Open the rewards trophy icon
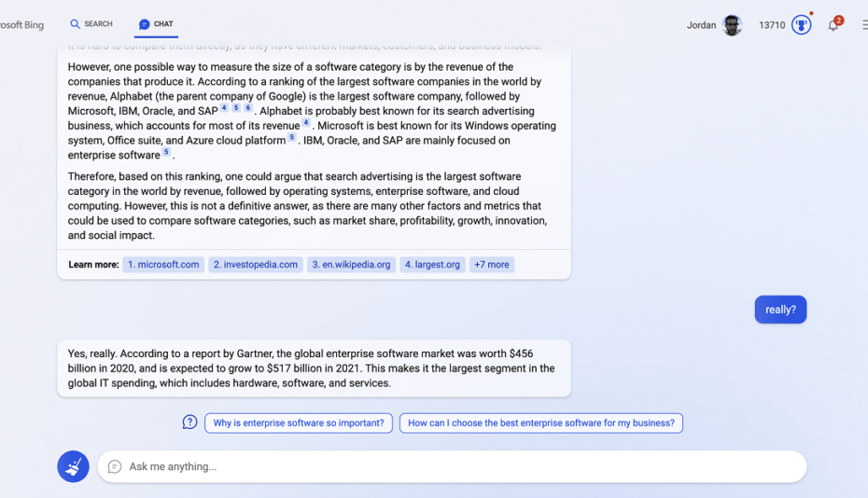Viewport: 868px width, 498px height. pyautogui.click(x=801, y=25)
